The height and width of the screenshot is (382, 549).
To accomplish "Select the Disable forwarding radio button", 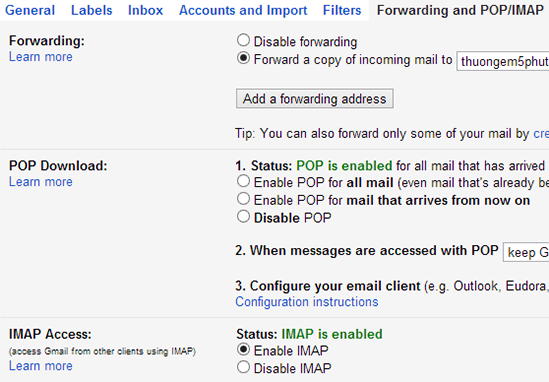I will [x=243, y=40].
